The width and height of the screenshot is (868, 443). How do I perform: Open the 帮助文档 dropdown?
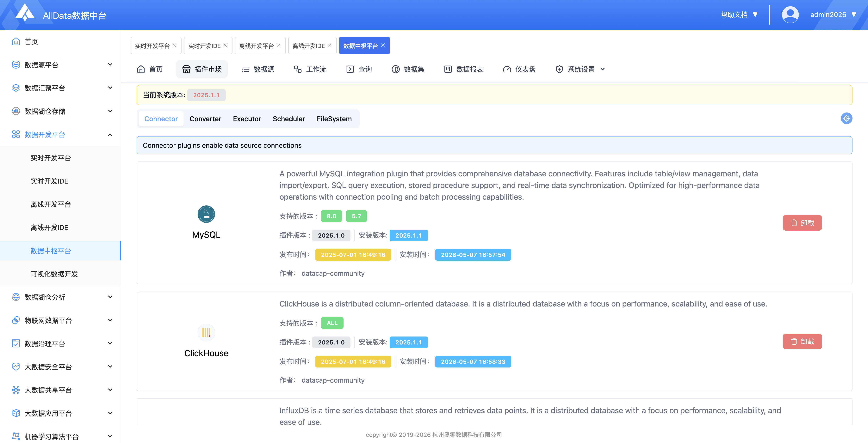(x=739, y=15)
